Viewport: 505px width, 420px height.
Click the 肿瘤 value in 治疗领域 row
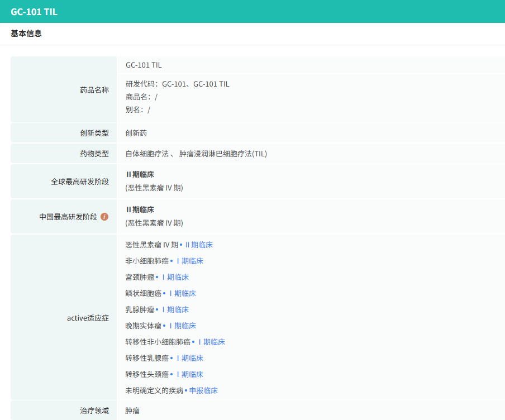click(132, 411)
